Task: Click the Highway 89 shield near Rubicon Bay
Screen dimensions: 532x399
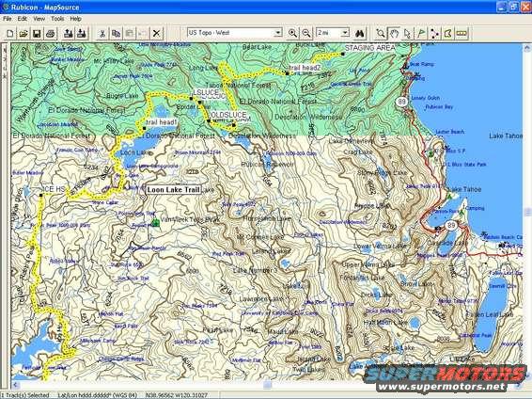Action: pos(401,102)
